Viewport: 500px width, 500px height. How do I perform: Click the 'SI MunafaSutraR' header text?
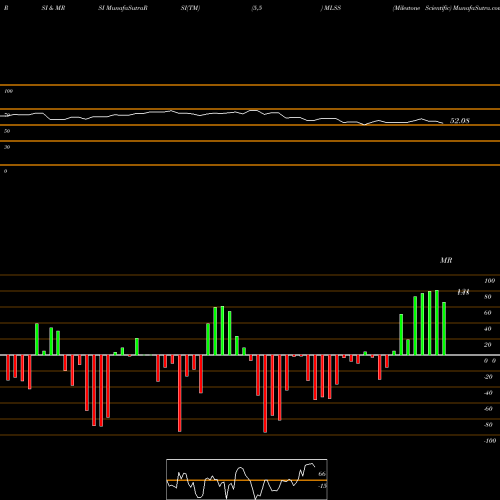point(123,8)
